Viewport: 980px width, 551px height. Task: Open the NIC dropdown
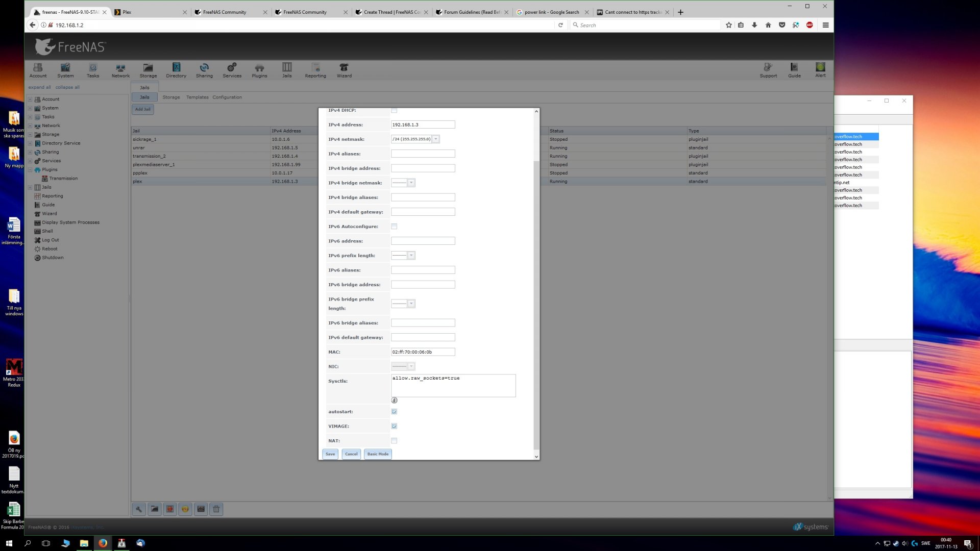[x=411, y=366]
